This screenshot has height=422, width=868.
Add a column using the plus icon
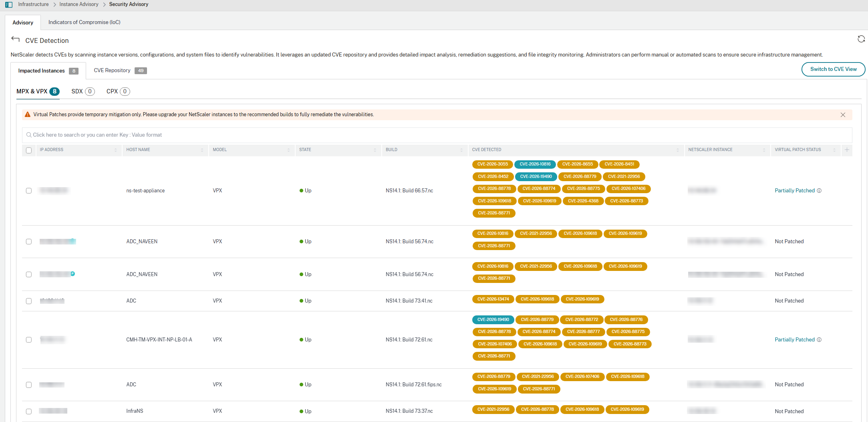point(847,149)
